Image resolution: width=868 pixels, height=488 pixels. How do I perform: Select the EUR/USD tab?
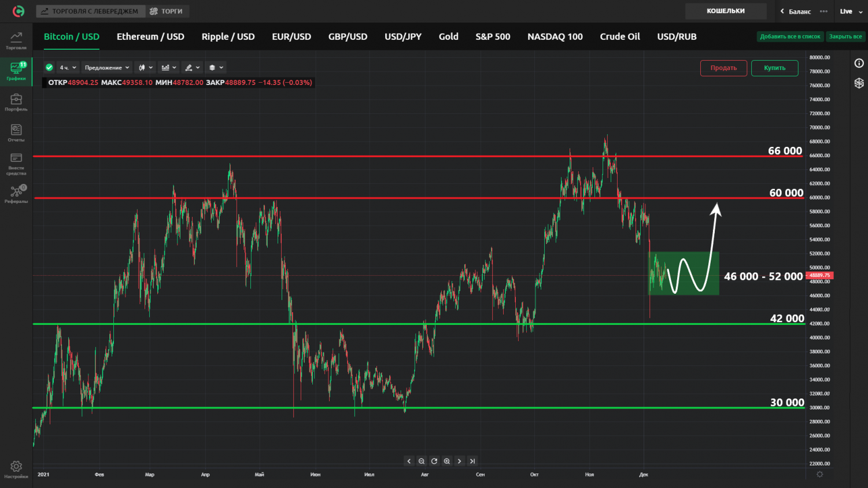coord(291,36)
